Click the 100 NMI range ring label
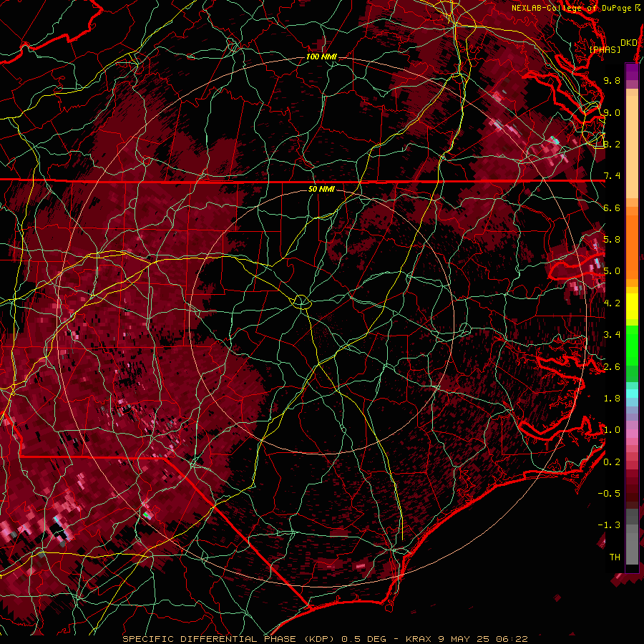 click(x=321, y=57)
